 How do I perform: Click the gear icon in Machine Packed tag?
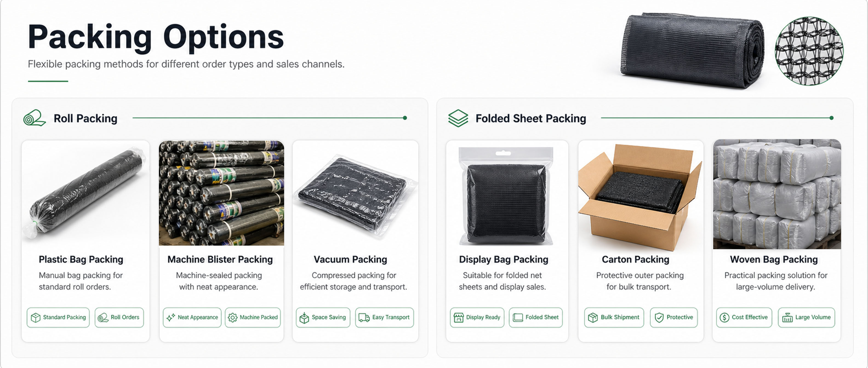(233, 318)
